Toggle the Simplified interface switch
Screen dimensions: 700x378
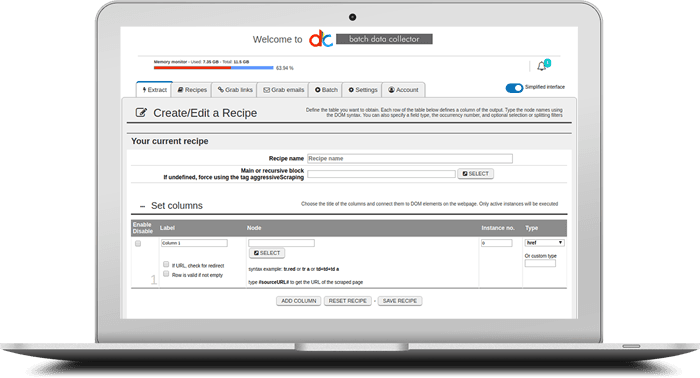click(514, 88)
